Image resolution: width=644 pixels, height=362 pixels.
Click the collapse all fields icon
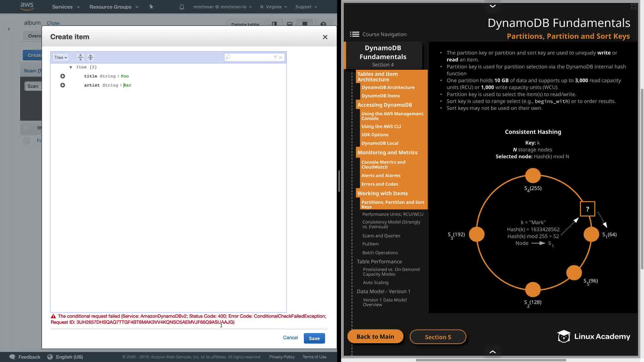(91, 57)
